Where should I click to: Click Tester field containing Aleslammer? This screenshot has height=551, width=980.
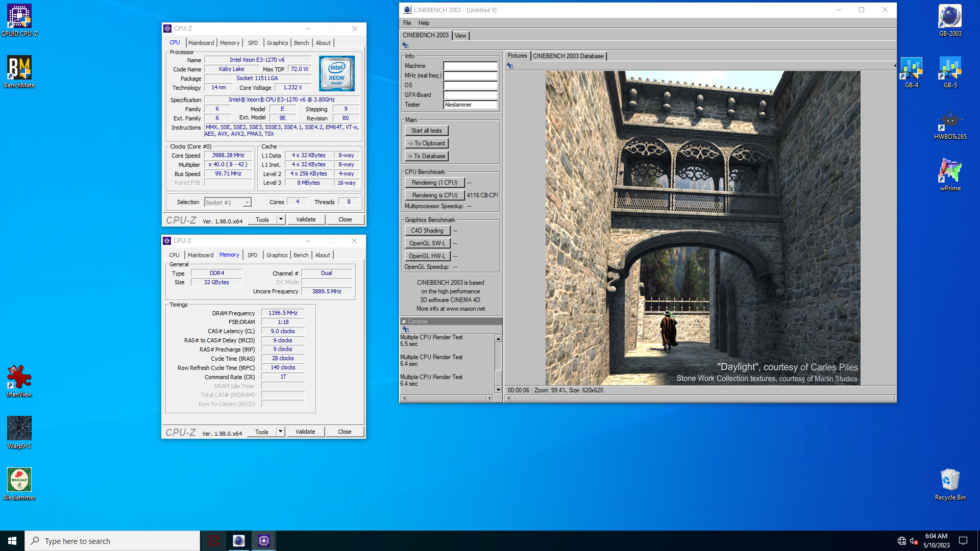[x=470, y=105]
